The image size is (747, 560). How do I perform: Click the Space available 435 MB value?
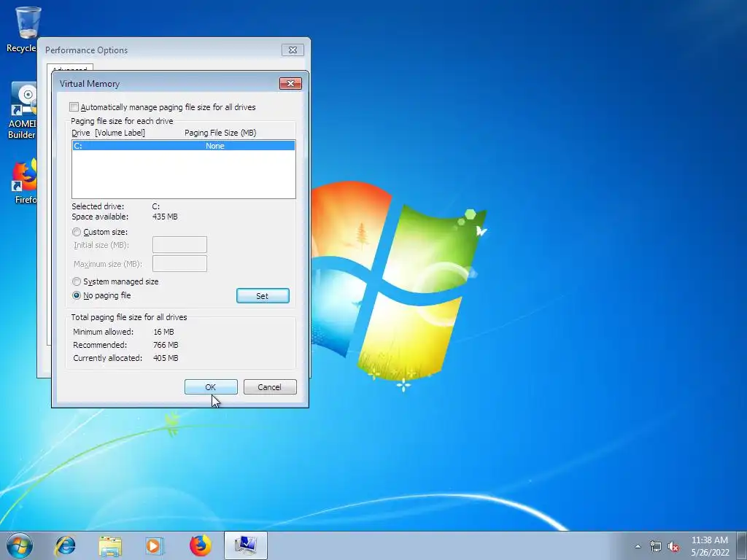pos(165,217)
